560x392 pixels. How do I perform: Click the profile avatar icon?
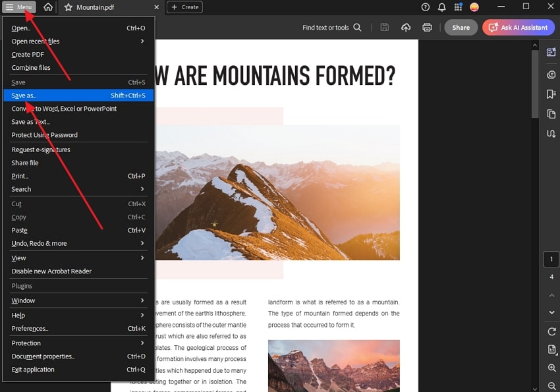point(474,7)
